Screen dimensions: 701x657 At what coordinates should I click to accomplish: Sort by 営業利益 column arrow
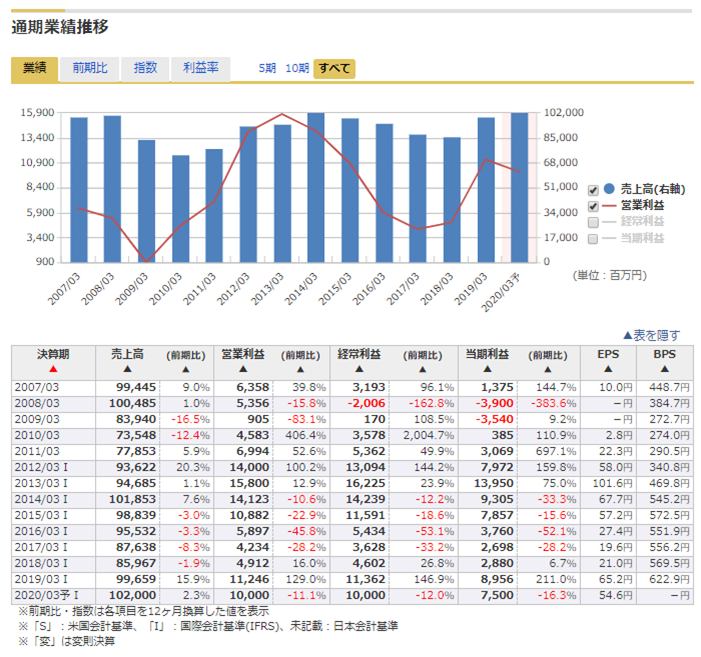[x=244, y=369]
